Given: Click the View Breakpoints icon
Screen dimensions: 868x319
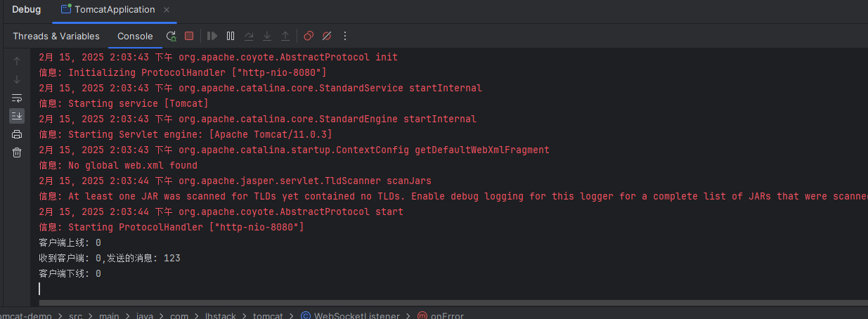Looking at the screenshot, I should pos(309,36).
